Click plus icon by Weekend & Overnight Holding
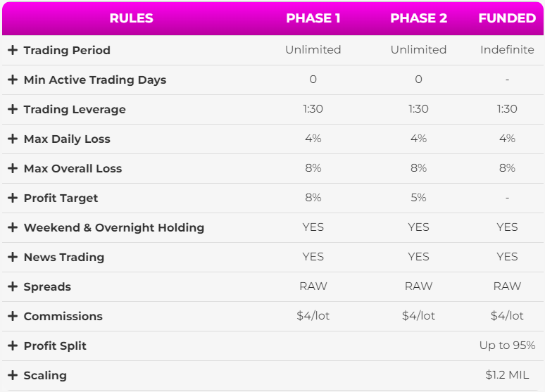Image resolution: width=545 pixels, height=392 pixels. (13, 227)
